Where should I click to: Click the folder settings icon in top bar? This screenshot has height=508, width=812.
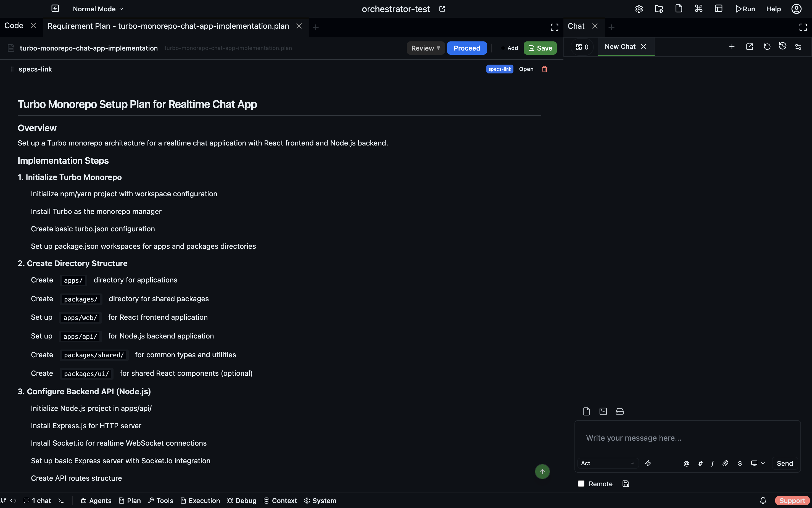point(659,9)
